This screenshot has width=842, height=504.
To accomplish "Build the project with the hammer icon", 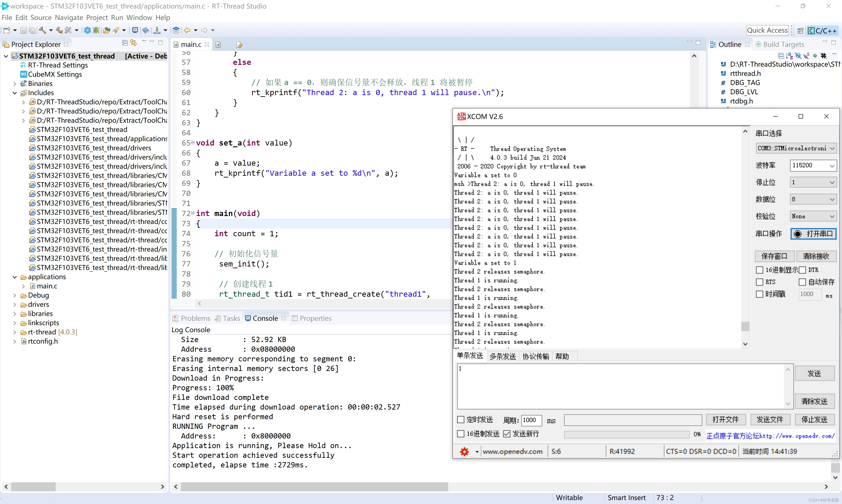I will (42, 30).
